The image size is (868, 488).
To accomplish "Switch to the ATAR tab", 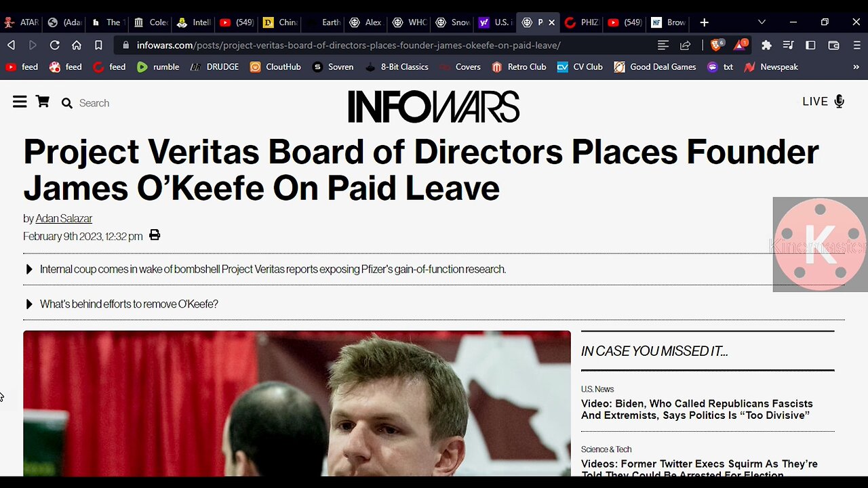I will [x=20, y=22].
